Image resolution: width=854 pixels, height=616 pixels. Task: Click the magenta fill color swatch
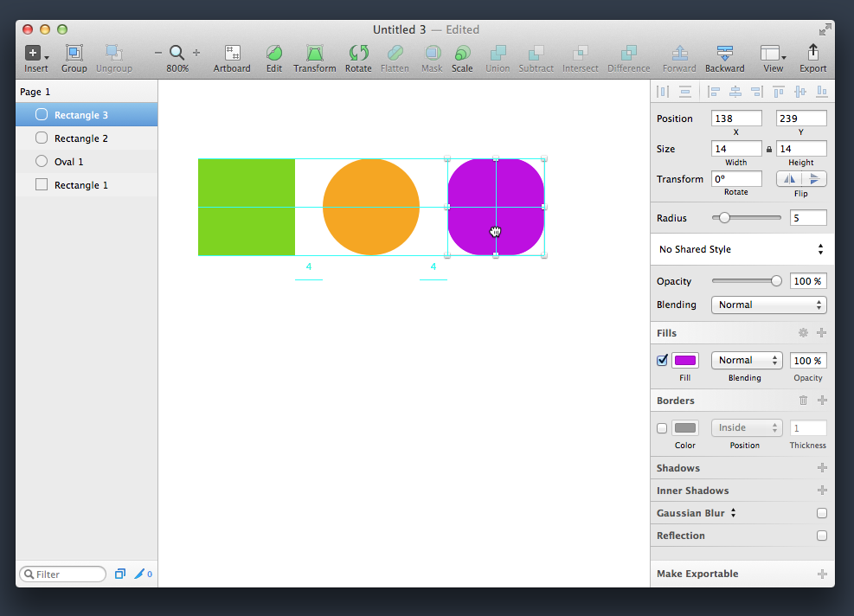[684, 360]
